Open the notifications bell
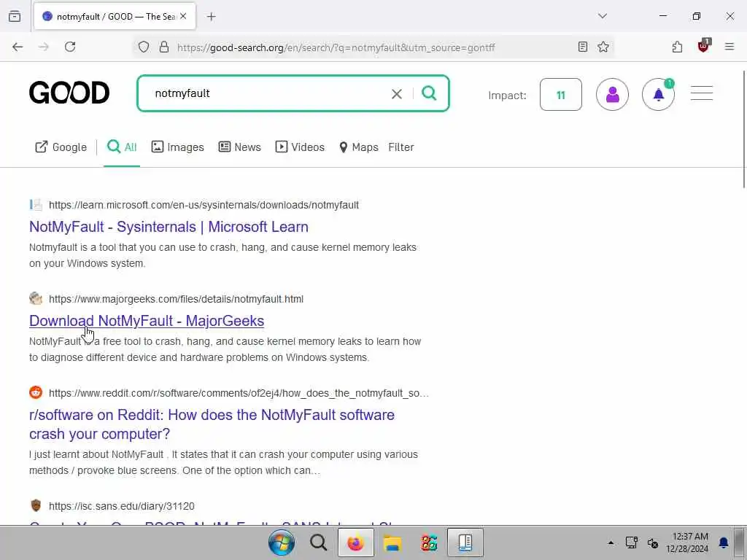 coord(659,95)
